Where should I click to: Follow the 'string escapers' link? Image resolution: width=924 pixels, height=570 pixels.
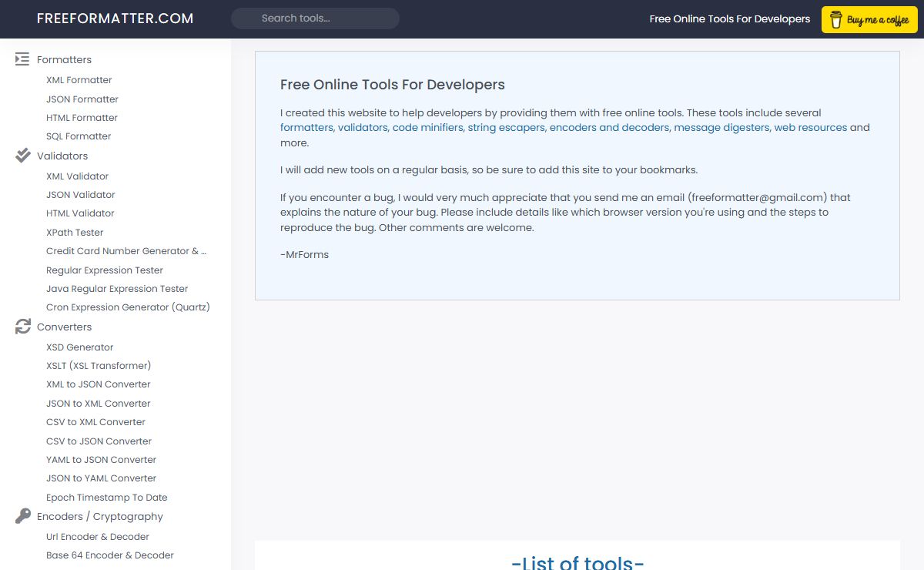(506, 128)
